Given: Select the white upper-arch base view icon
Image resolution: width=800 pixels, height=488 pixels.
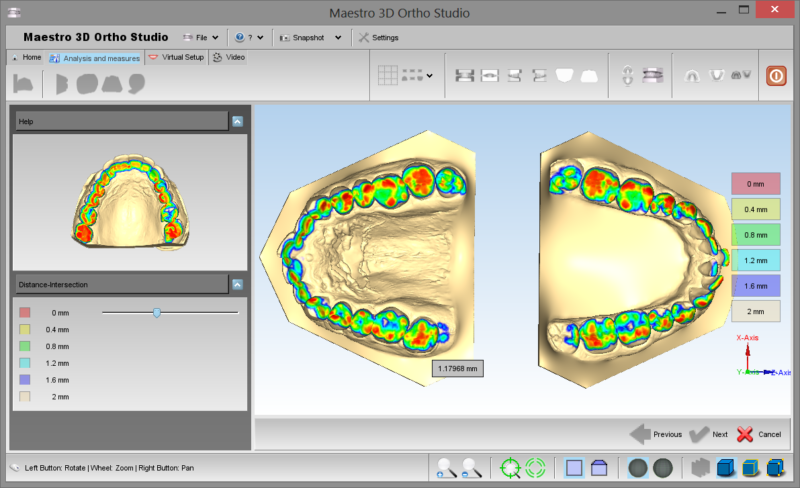Looking at the screenshot, I should pos(564,76).
